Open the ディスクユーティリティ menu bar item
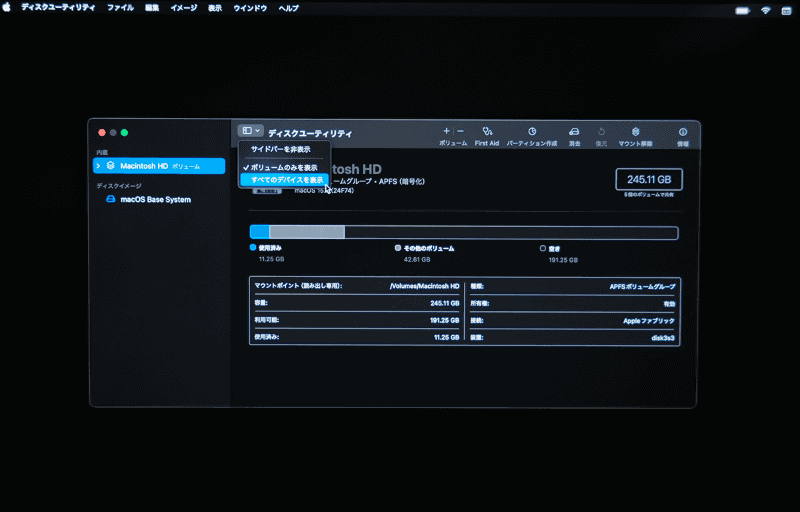The image size is (800, 512). [58, 8]
